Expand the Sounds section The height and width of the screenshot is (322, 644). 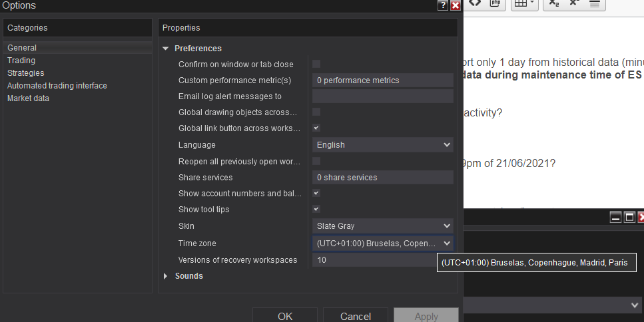[166, 276]
